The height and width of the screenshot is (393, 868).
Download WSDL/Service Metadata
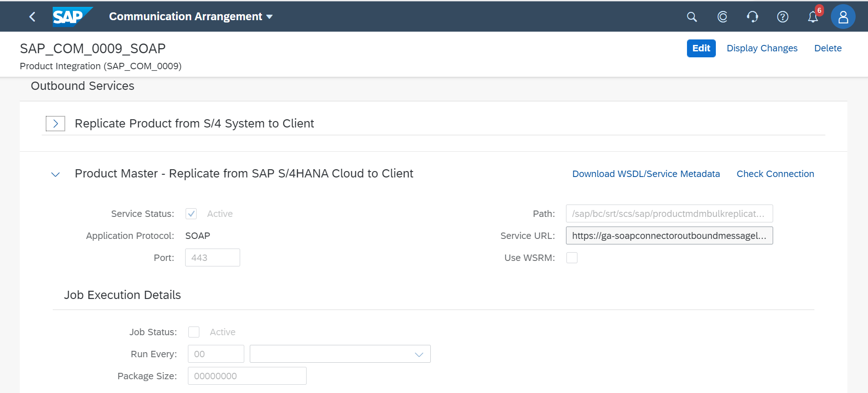646,174
